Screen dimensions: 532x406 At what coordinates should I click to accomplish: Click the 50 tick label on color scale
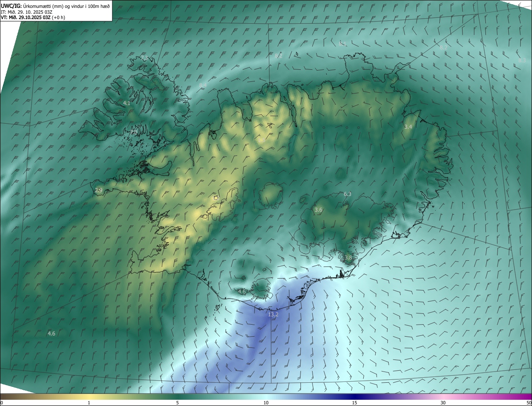point(528,403)
